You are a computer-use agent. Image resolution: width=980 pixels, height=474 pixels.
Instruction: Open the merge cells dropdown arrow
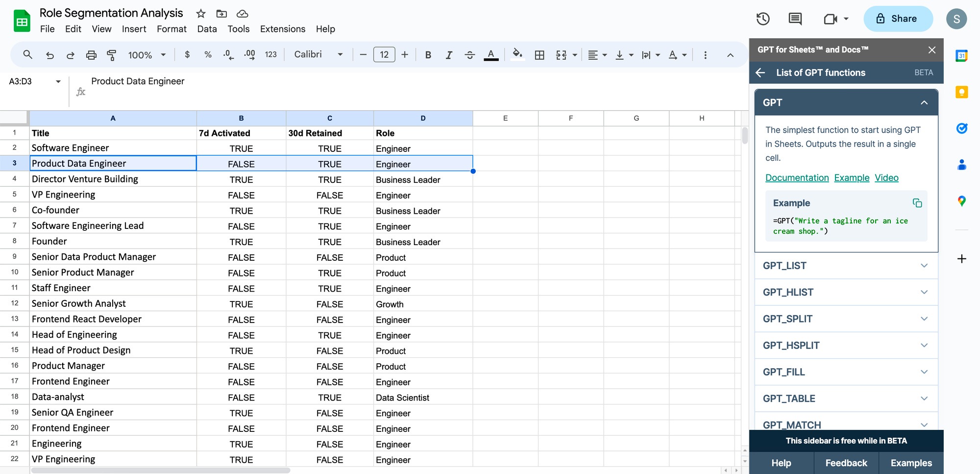575,55
